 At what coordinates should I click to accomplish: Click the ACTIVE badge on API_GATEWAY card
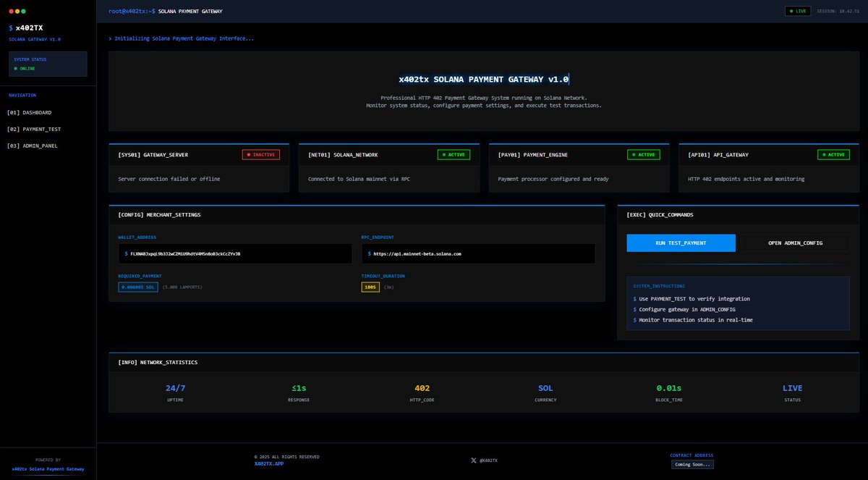pyautogui.click(x=833, y=154)
